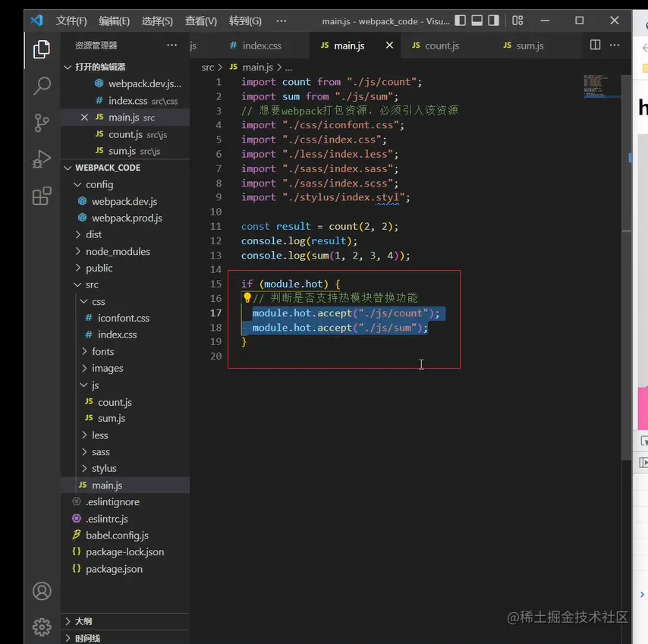Select main.js in the src tree
648x644 pixels.
pos(124,485)
